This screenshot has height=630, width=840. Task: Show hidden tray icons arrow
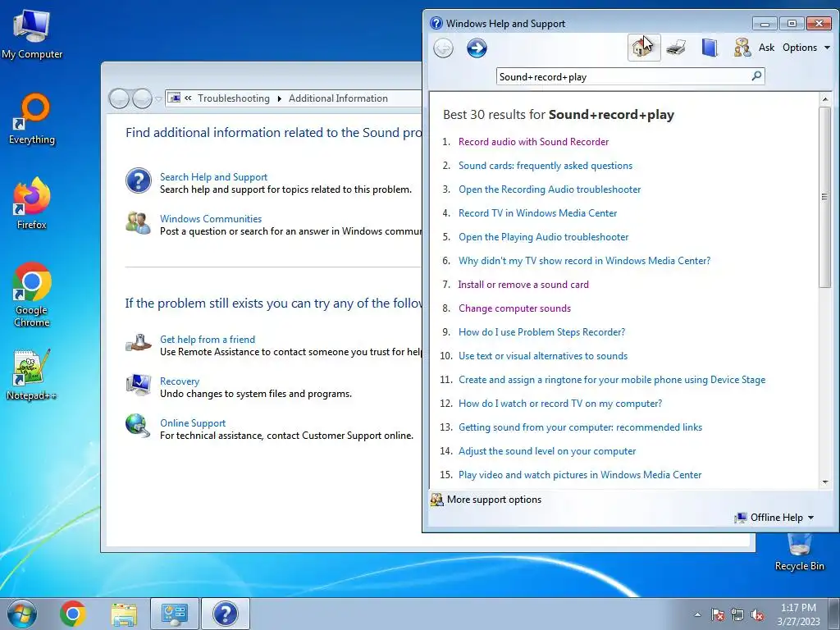(697, 614)
